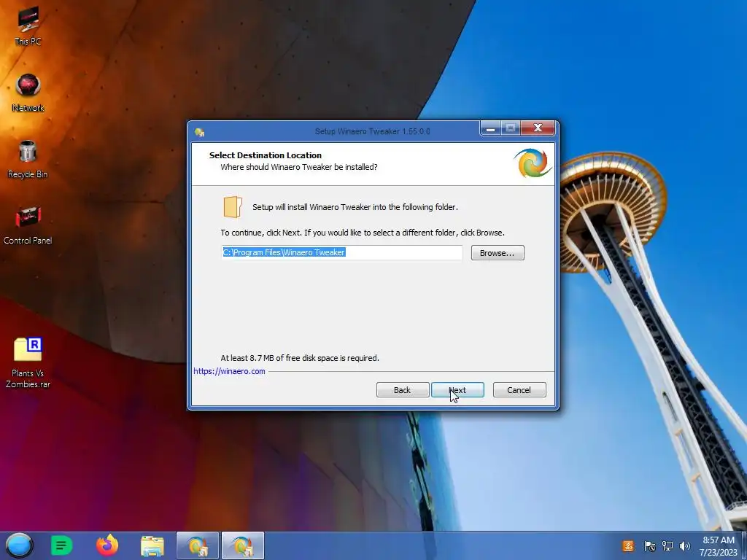747x560 pixels.
Task: Select Plants Vs Zombies.rar file
Action: (x=28, y=363)
